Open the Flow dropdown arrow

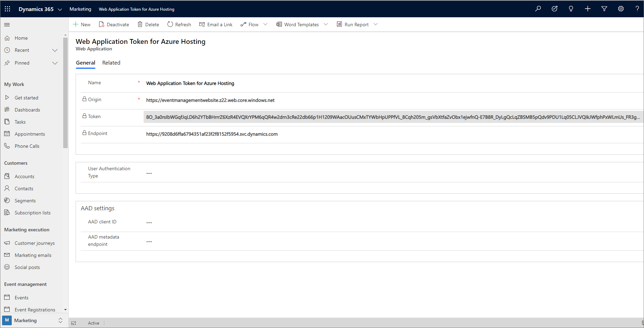click(265, 25)
